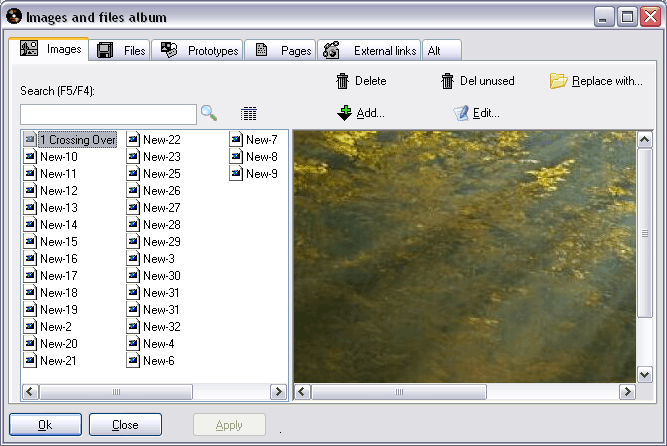Click the Del unused trash icon
Screen dimensions: 667x446
[x=448, y=81]
